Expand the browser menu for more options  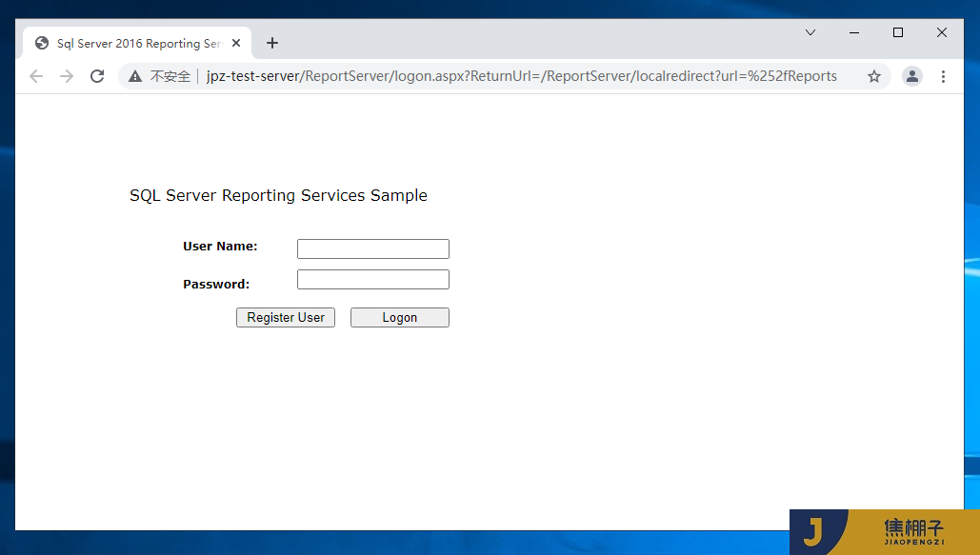[x=943, y=75]
